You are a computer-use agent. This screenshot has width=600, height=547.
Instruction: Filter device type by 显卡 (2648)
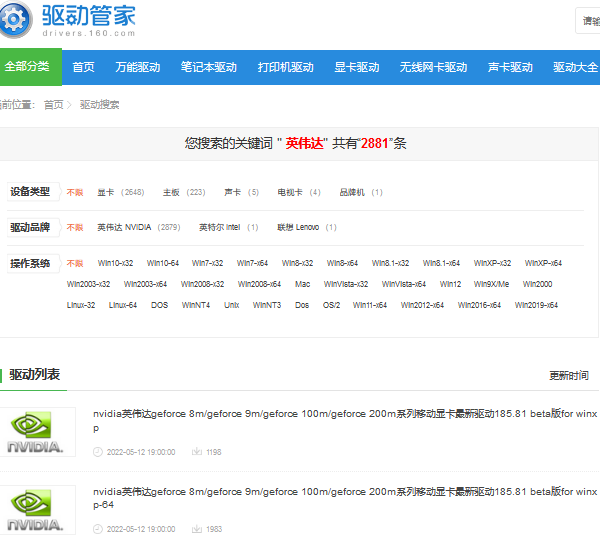click(121, 192)
